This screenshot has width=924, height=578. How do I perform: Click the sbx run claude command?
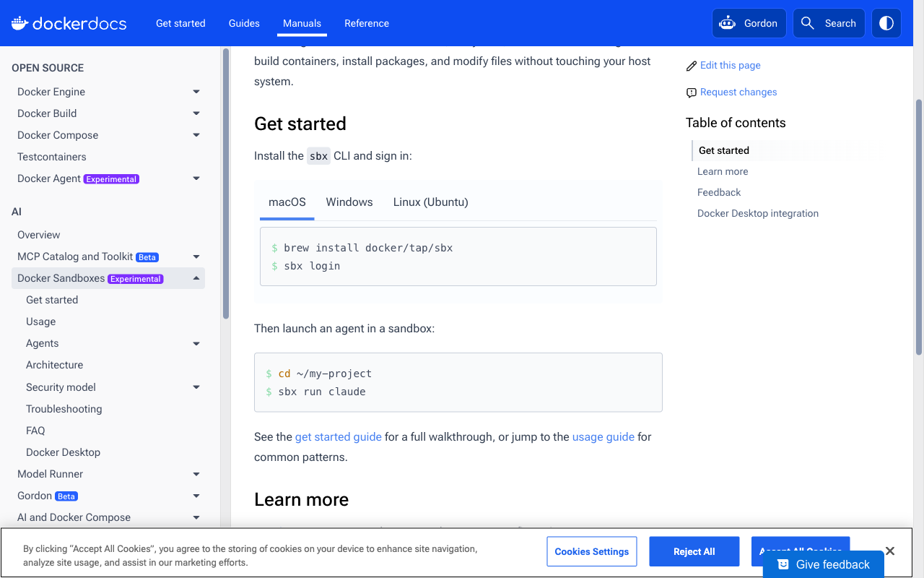[322, 392]
